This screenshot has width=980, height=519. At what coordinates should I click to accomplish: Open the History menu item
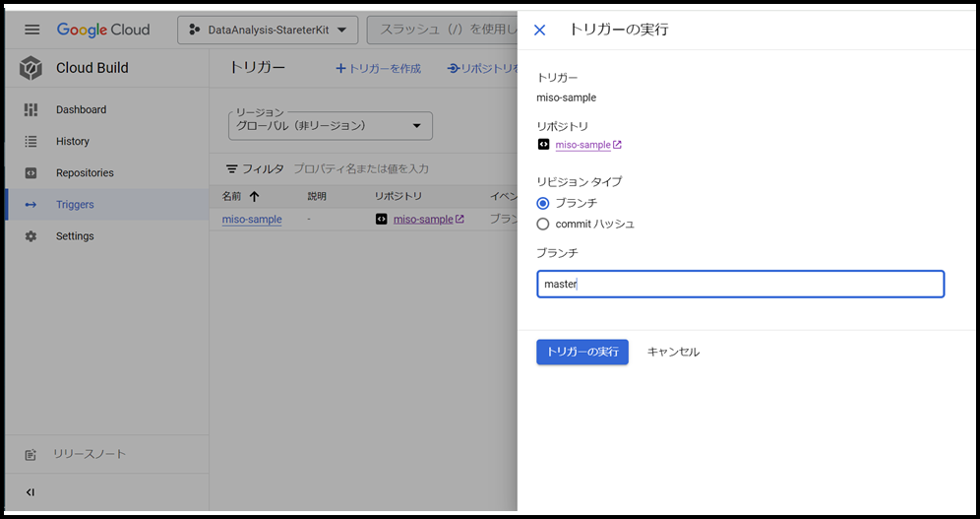click(73, 141)
